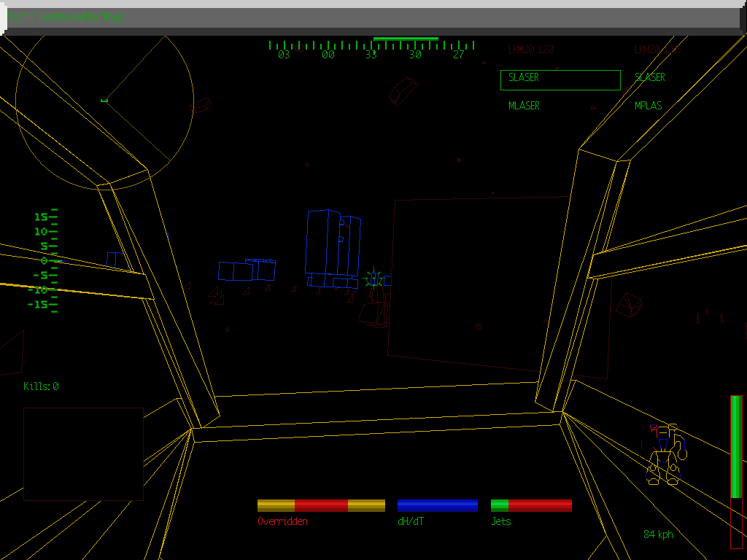Click the compass heading strip

click(371, 49)
